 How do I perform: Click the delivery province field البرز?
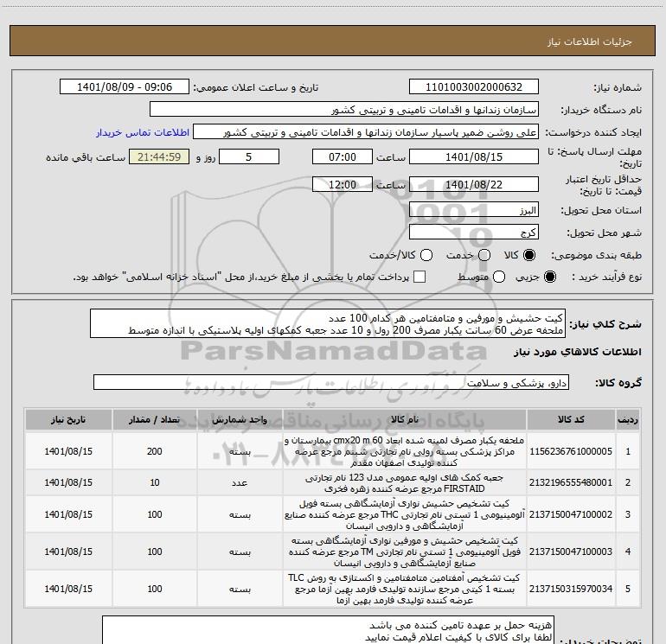click(474, 210)
